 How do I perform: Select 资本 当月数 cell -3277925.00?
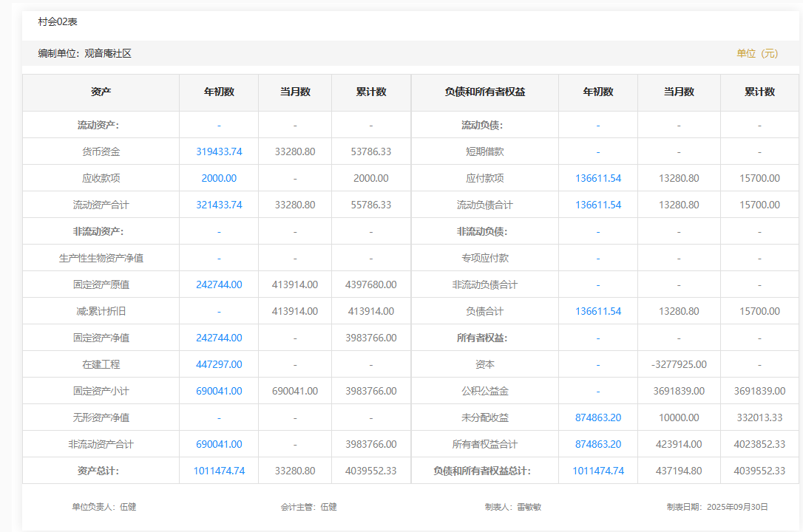[x=679, y=364]
